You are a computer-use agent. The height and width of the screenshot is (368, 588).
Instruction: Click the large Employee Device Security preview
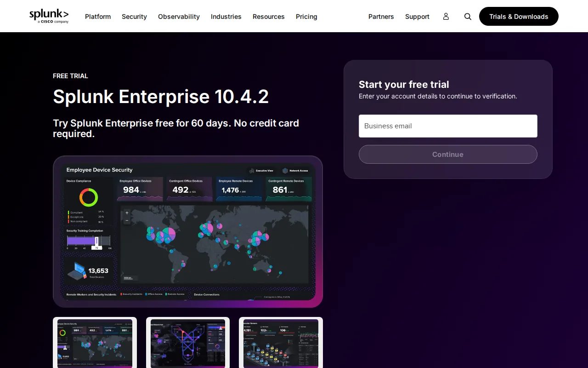click(188, 231)
